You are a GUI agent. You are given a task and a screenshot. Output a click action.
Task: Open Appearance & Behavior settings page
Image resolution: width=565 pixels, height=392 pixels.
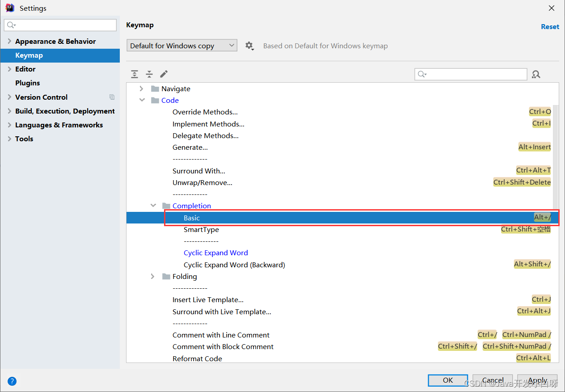tap(55, 41)
